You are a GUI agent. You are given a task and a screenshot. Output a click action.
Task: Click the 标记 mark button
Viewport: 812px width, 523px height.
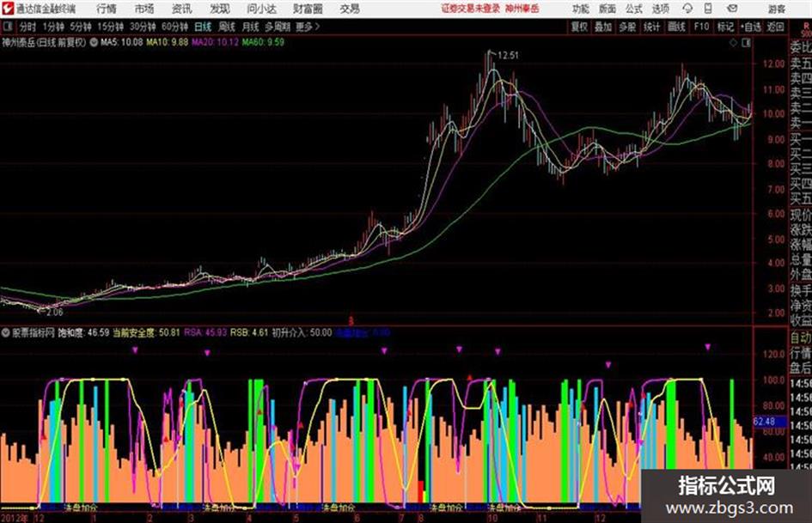725,27
